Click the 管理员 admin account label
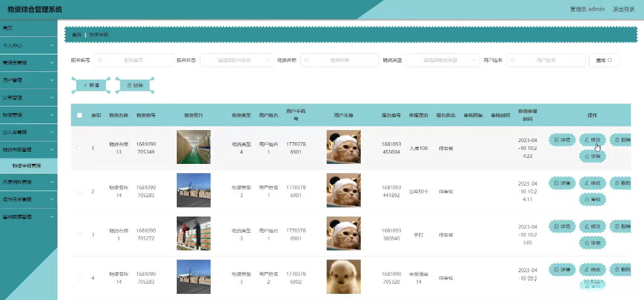 click(587, 9)
